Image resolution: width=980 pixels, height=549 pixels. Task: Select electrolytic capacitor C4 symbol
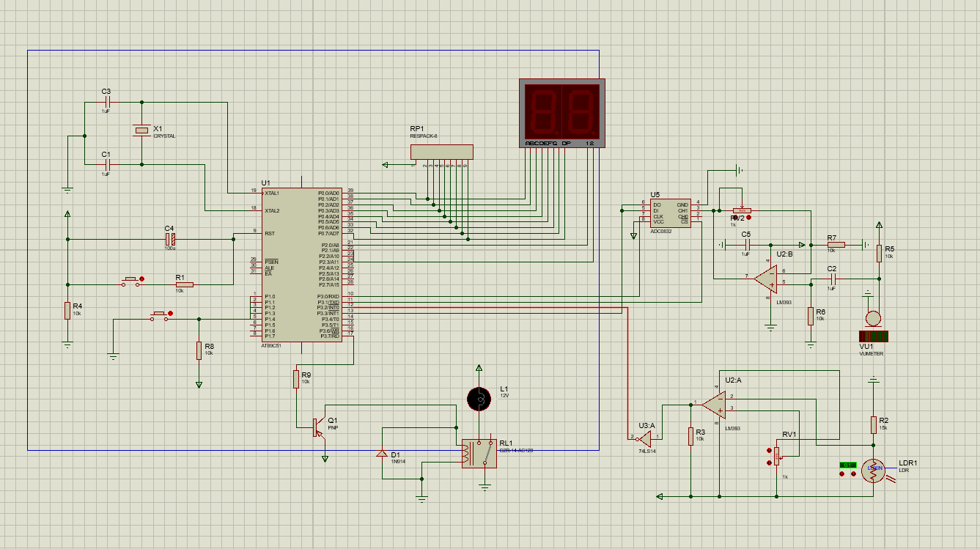pos(170,239)
